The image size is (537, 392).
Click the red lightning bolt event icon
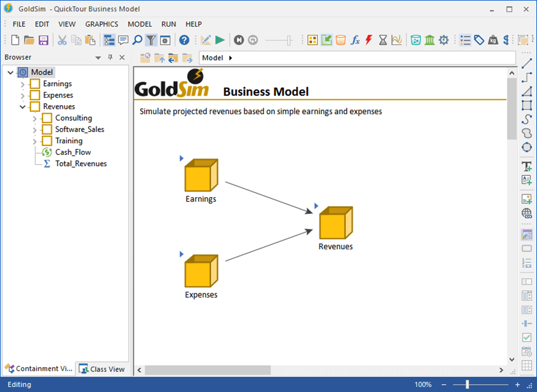[x=369, y=40]
